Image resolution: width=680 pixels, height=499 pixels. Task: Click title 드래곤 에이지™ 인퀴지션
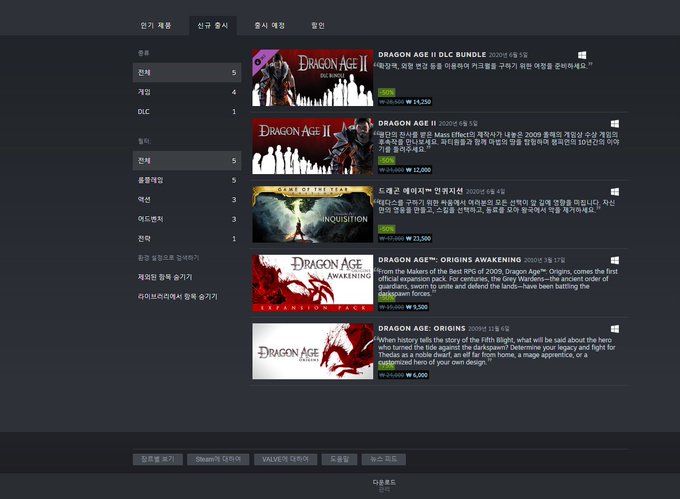tap(421, 191)
